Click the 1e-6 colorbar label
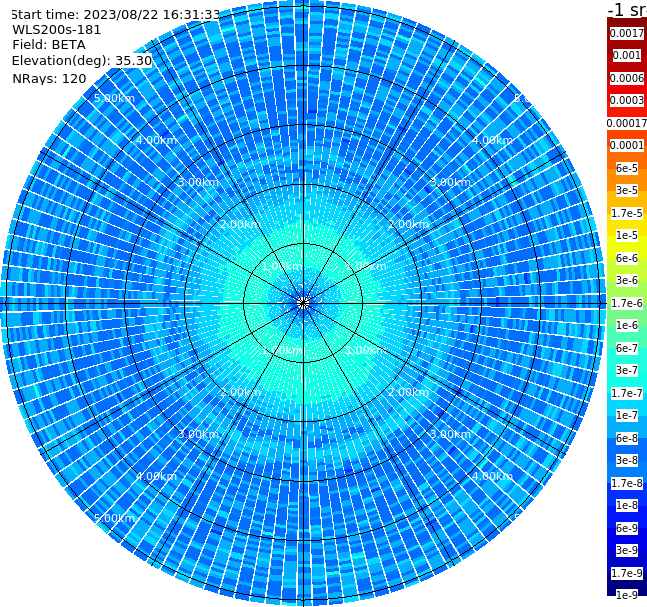 click(627, 326)
